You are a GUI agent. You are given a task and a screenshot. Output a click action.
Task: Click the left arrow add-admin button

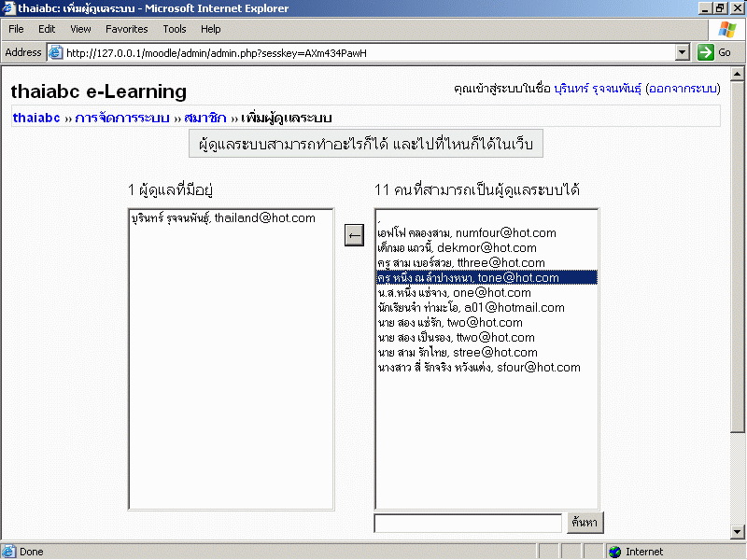(354, 234)
